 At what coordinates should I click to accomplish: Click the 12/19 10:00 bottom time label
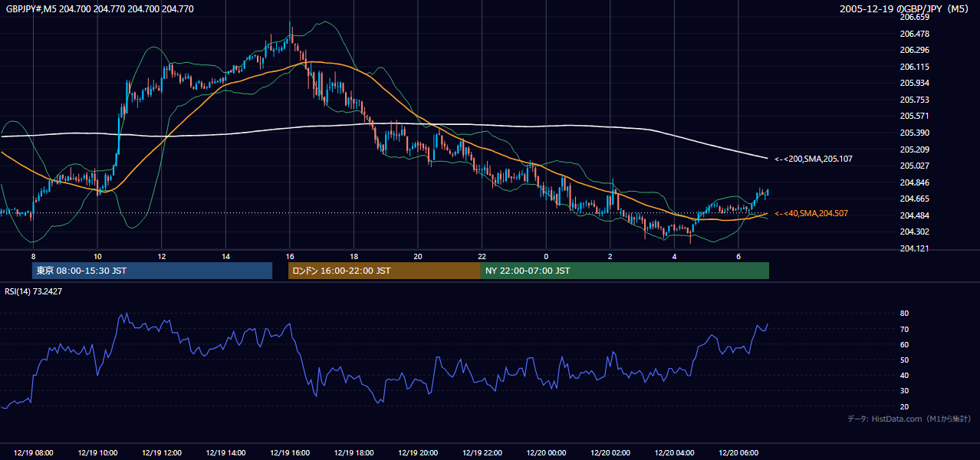97,453
